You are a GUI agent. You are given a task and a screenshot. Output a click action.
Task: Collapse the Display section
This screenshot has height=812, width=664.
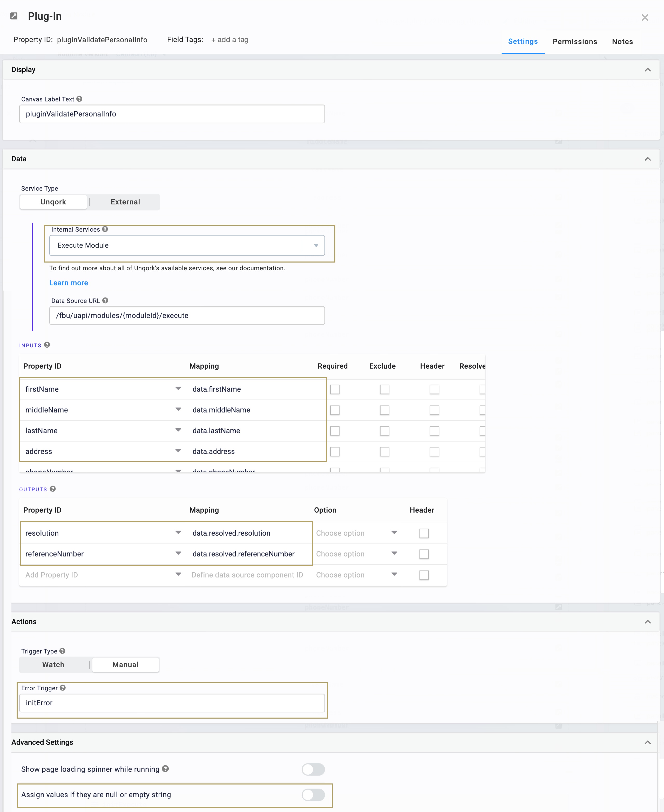(x=648, y=70)
